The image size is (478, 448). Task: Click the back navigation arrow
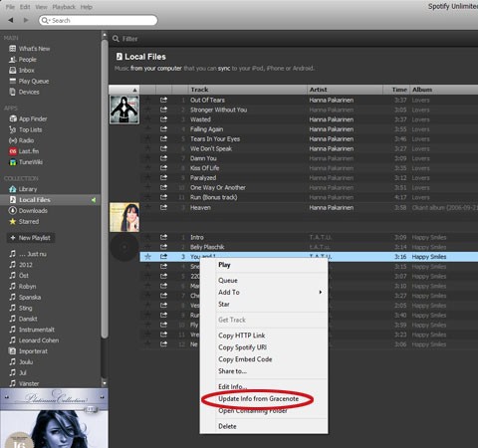click(x=11, y=20)
